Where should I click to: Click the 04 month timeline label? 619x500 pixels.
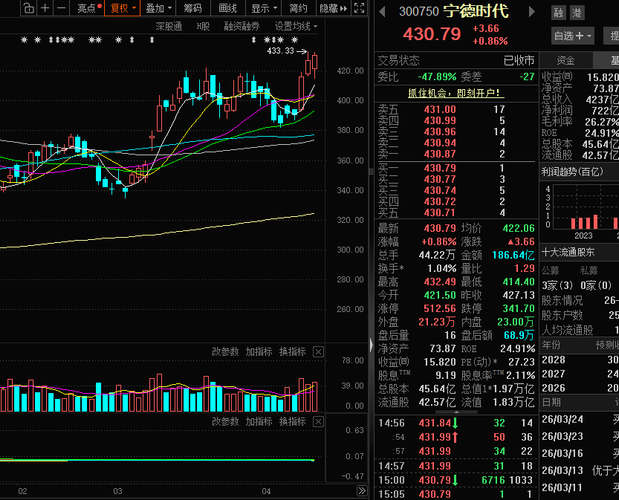tap(266, 491)
